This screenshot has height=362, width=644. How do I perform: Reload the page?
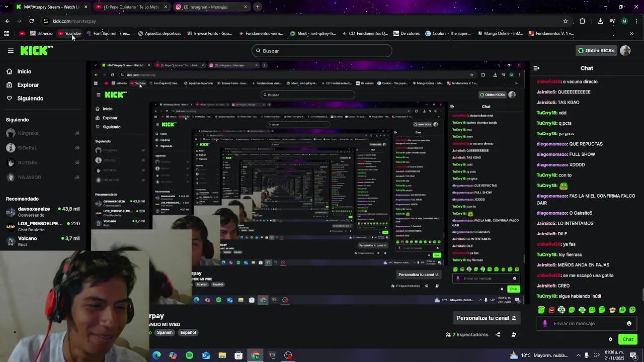coord(31,21)
